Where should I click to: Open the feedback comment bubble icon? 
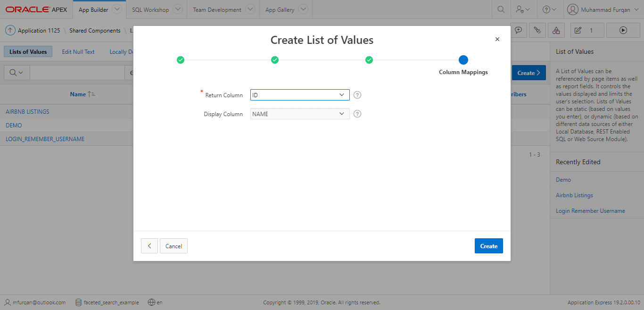[519, 30]
